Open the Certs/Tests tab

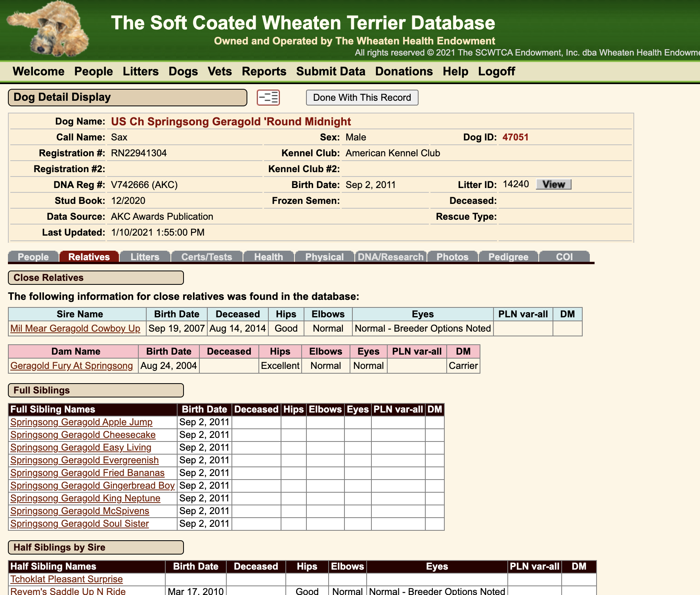click(x=207, y=257)
